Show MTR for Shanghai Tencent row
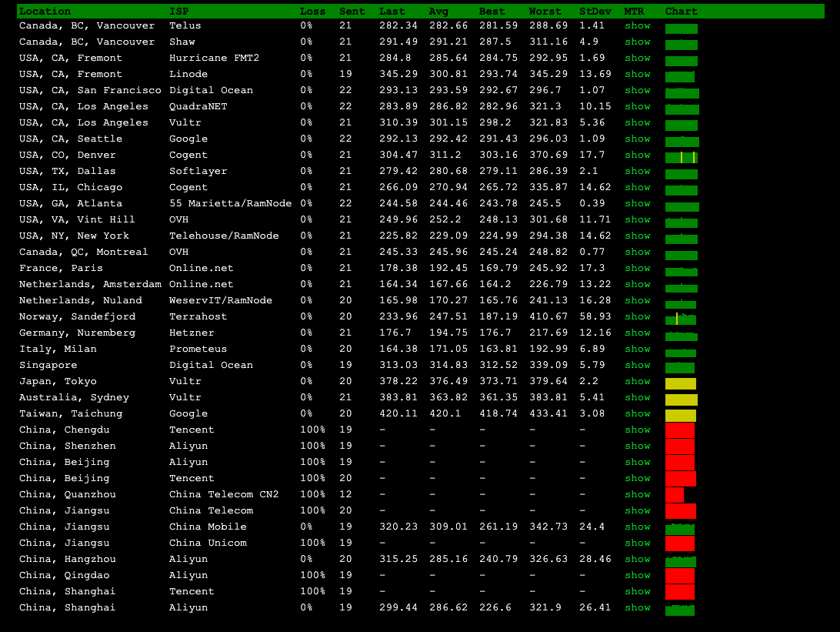This screenshot has height=632, width=840. click(x=638, y=590)
